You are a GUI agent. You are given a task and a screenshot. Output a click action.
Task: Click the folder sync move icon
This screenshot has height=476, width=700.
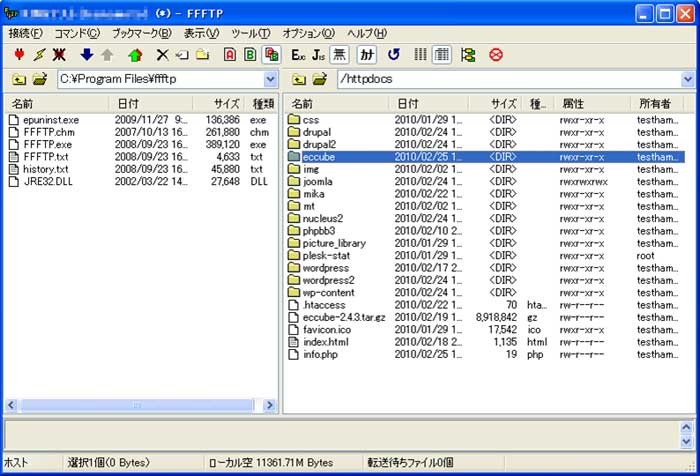click(x=468, y=54)
